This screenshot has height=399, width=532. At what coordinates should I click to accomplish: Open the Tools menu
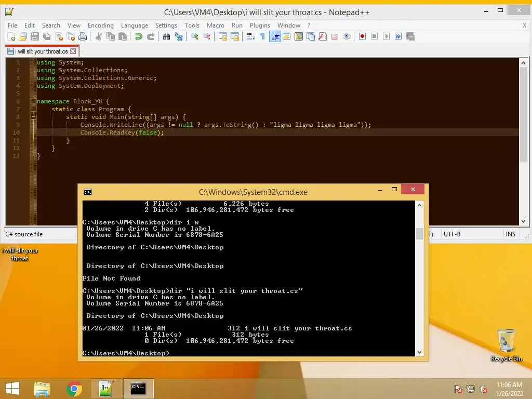pos(192,25)
